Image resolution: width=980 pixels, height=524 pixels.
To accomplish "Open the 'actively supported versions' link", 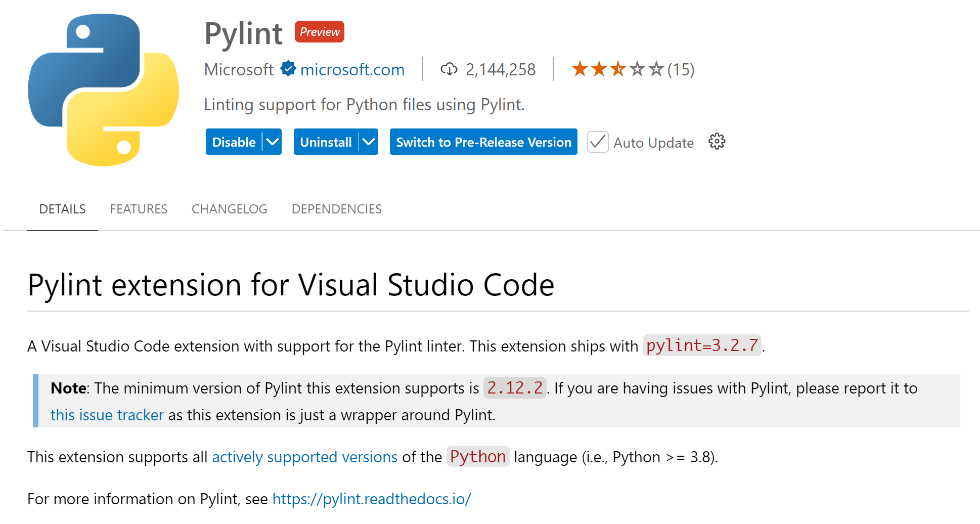I will [x=304, y=457].
